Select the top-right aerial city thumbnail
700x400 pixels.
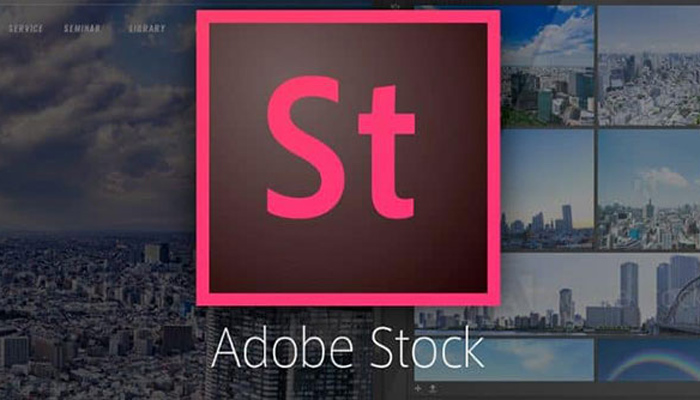(x=648, y=65)
